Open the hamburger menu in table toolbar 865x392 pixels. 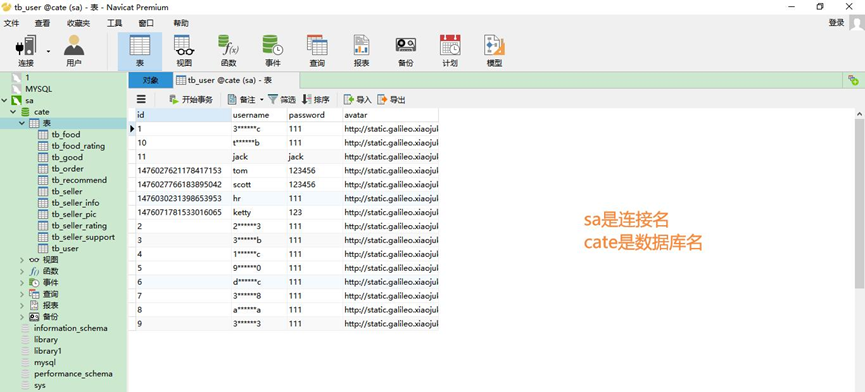pyautogui.click(x=141, y=99)
